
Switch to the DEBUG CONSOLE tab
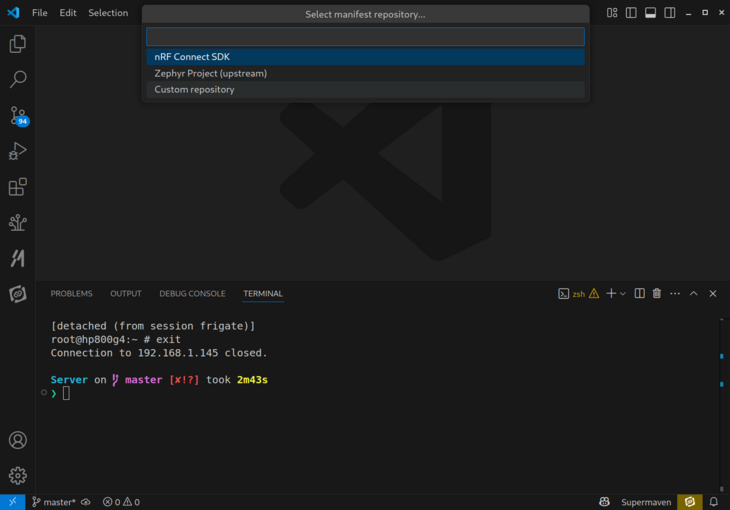point(192,293)
